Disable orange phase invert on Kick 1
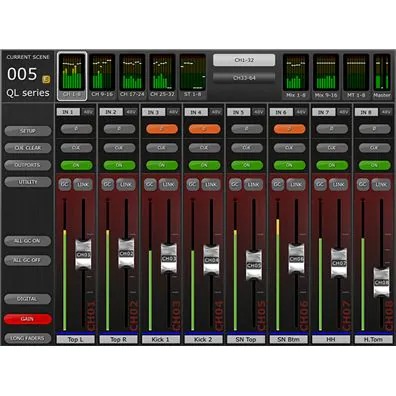 pyautogui.click(x=162, y=129)
